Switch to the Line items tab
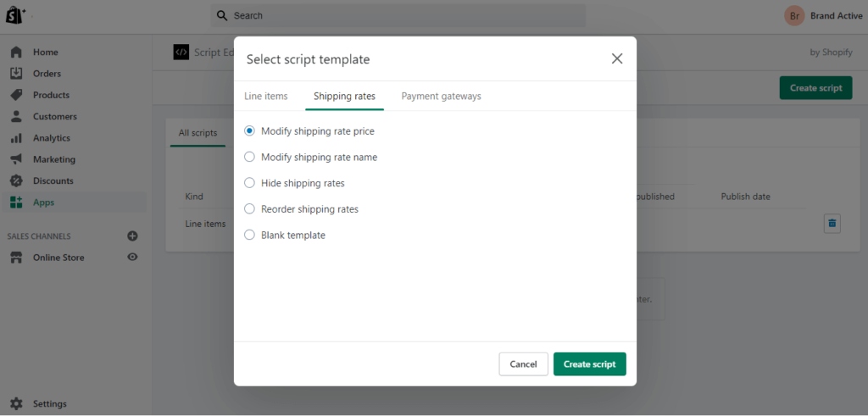 coord(266,97)
